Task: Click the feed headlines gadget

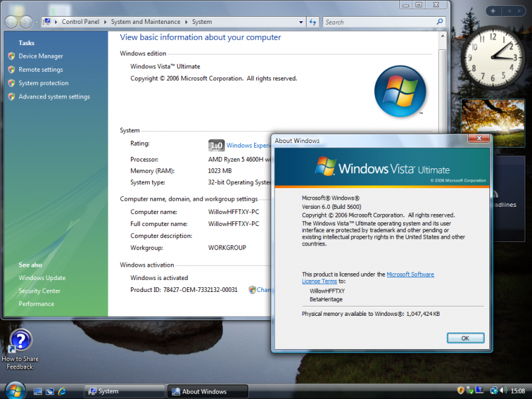Action: (x=509, y=198)
